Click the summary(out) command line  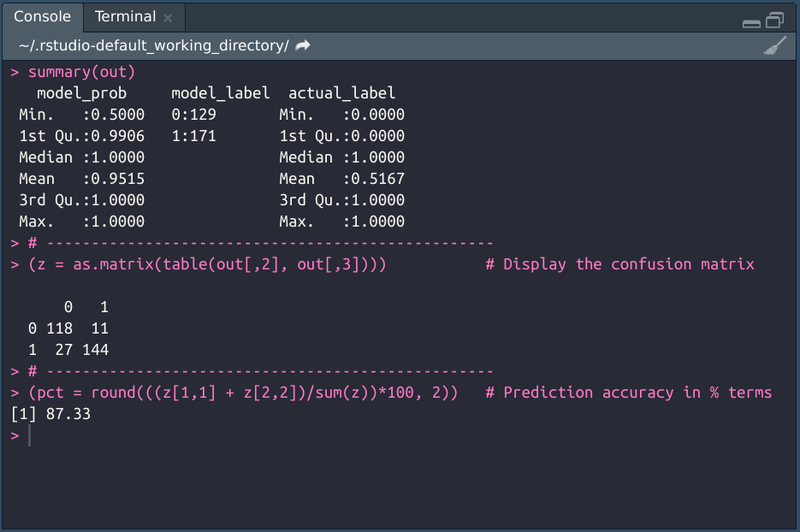pyautogui.click(x=82, y=72)
